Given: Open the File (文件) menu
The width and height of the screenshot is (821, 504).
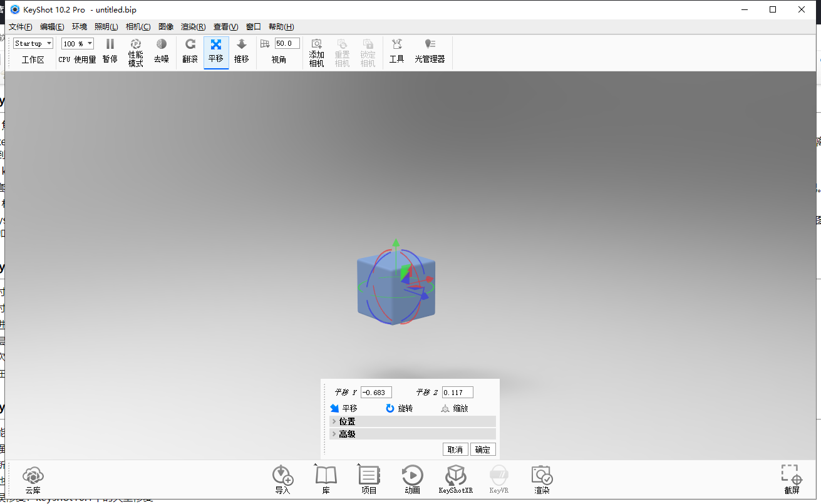Looking at the screenshot, I should (x=21, y=27).
